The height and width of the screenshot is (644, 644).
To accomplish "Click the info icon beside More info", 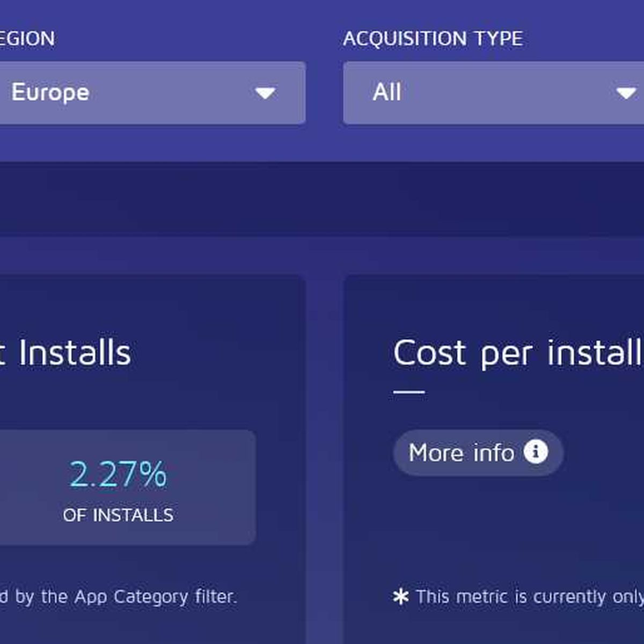I will click(536, 451).
